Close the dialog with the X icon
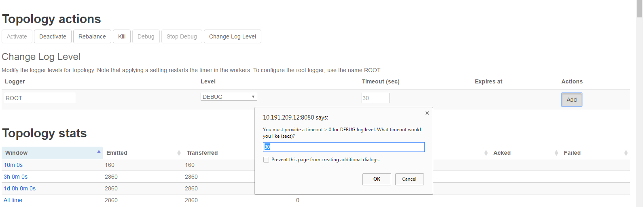644x207 pixels. (x=427, y=113)
